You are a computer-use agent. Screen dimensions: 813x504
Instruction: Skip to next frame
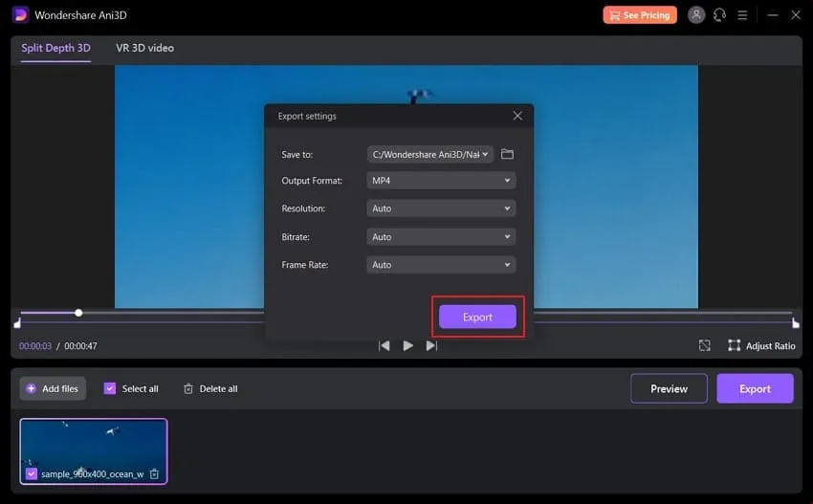[431, 345]
